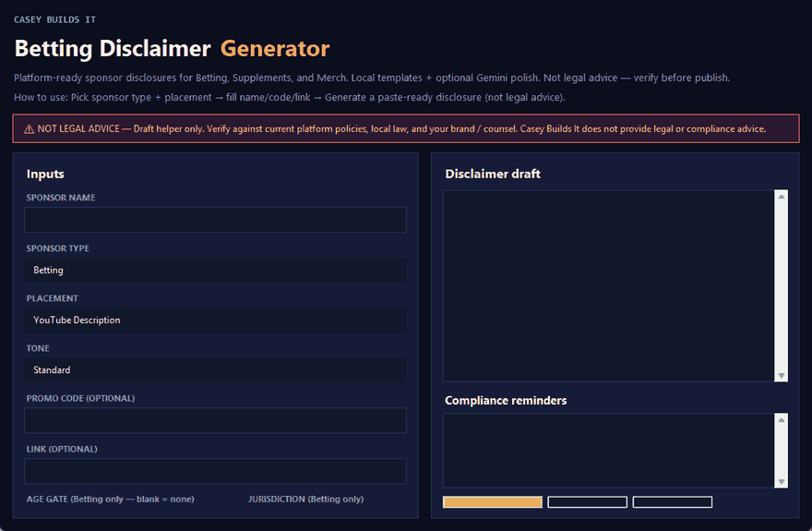Click the 'Disclaimer draft' heading
This screenshot has height=531, width=812.
tap(493, 174)
